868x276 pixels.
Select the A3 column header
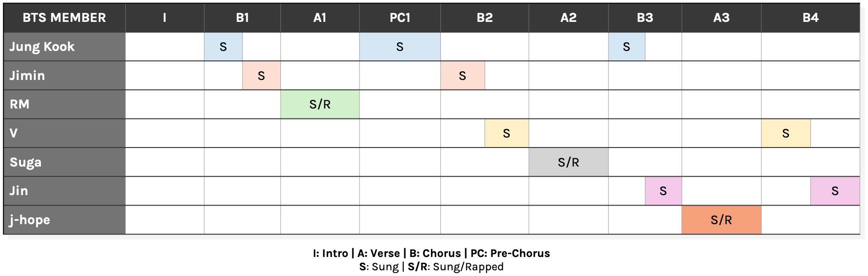pyautogui.click(x=721, y=18)
